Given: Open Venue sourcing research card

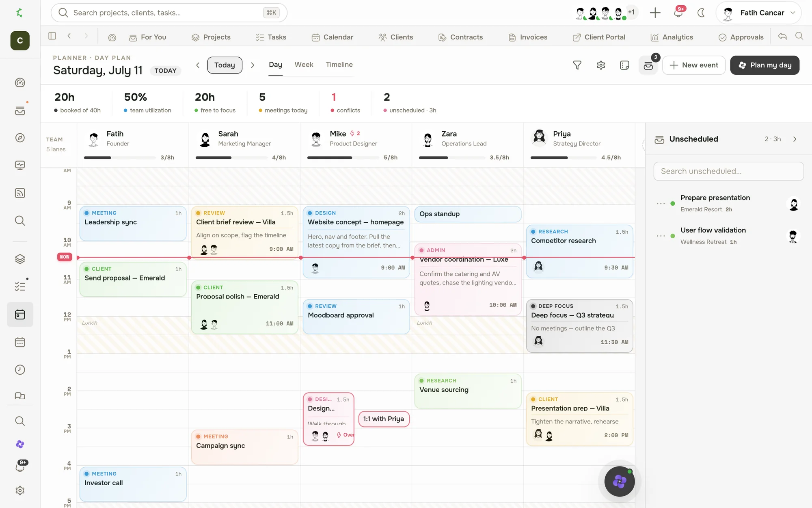Looking at the screenshot, I should (468, 391).
